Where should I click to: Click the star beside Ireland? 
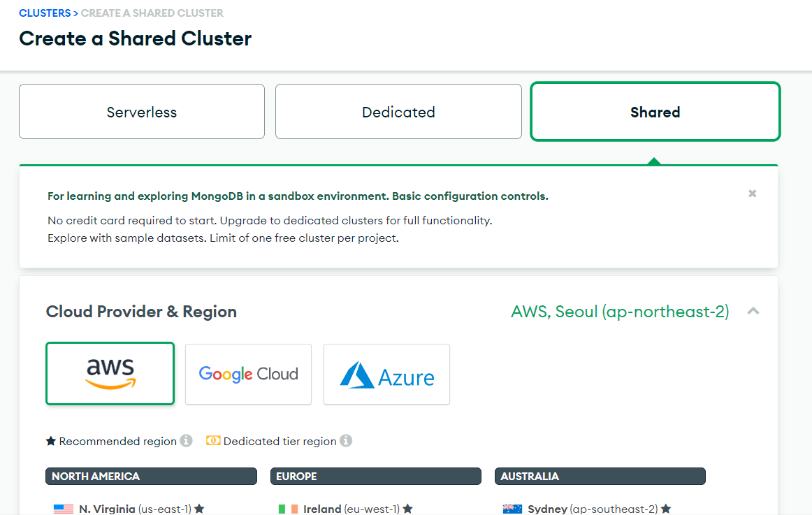click(407, 509)
